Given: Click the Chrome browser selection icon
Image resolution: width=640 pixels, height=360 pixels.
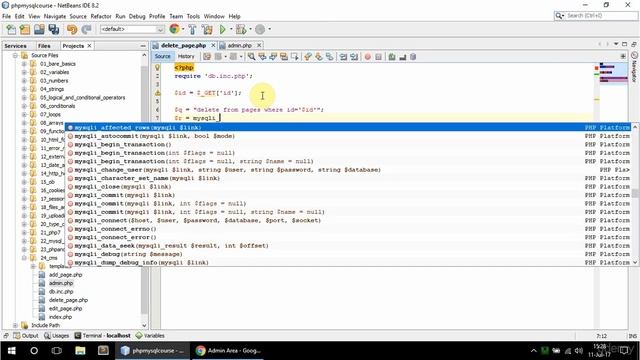Looking at the screenshot, I should [x=174, y=29].
